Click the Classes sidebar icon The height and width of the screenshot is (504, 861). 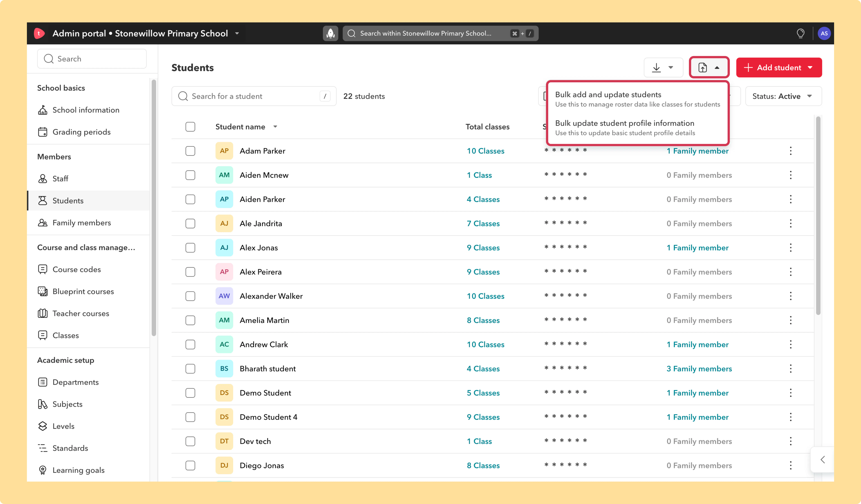click(x=43, y=335)
